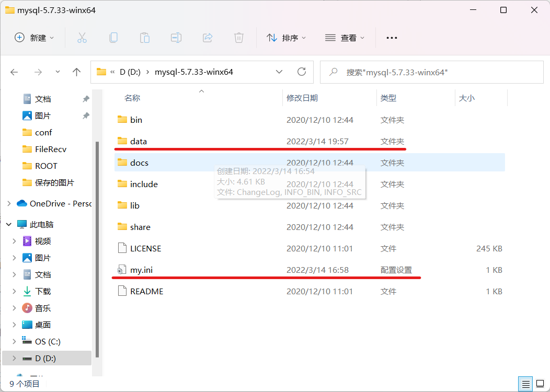550x392 pixels.
Task: Open recent locations dropdown chevron
Action: point(58,72)
